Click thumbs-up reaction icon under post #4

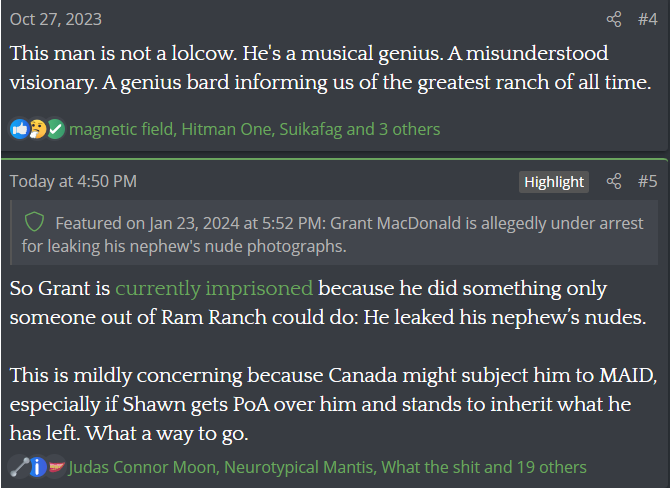click(19, 129)
